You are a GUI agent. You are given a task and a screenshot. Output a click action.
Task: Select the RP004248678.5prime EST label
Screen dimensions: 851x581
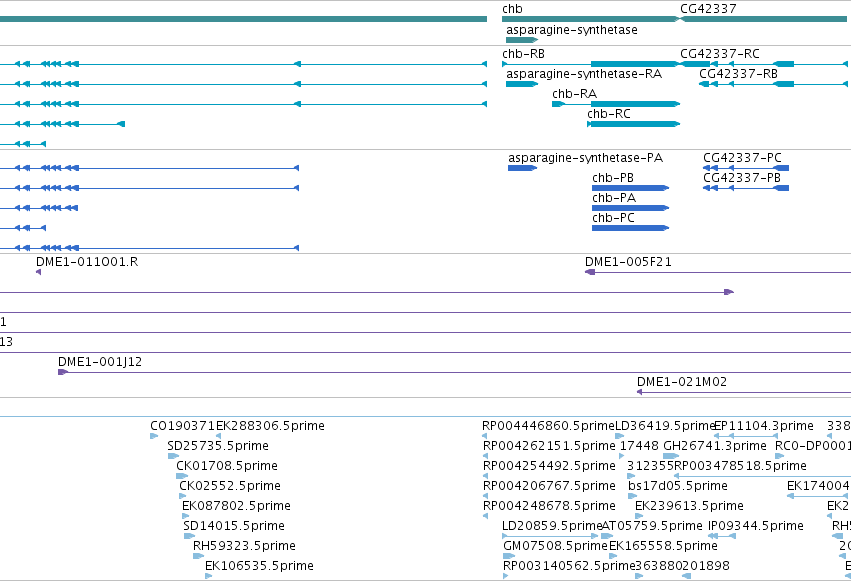(x=549, y=506)
